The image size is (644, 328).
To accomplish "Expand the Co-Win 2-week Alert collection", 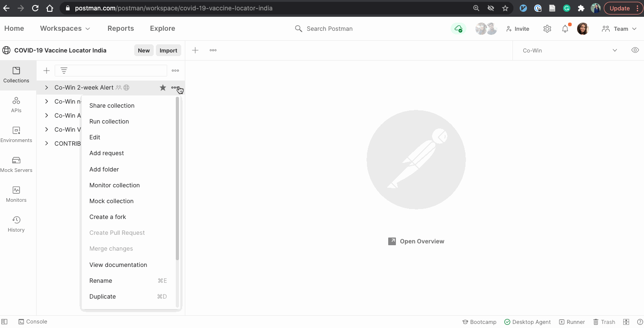I will pos(46,87).
